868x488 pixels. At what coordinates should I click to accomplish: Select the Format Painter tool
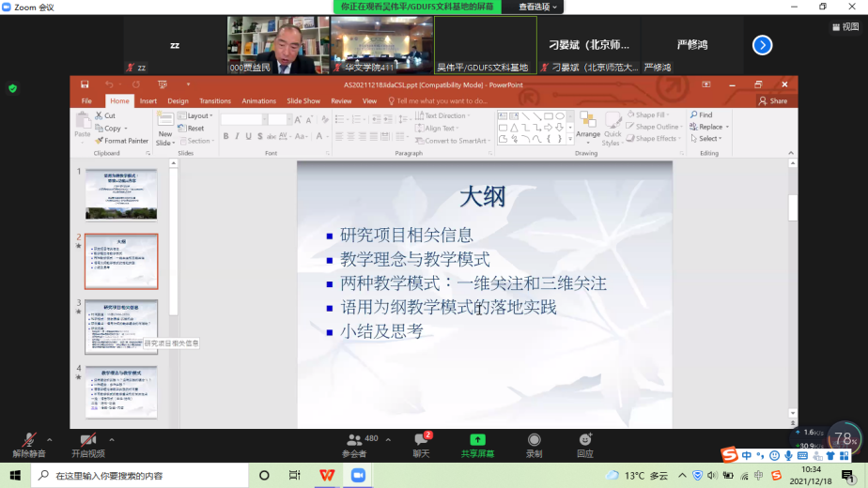point(121,141)
